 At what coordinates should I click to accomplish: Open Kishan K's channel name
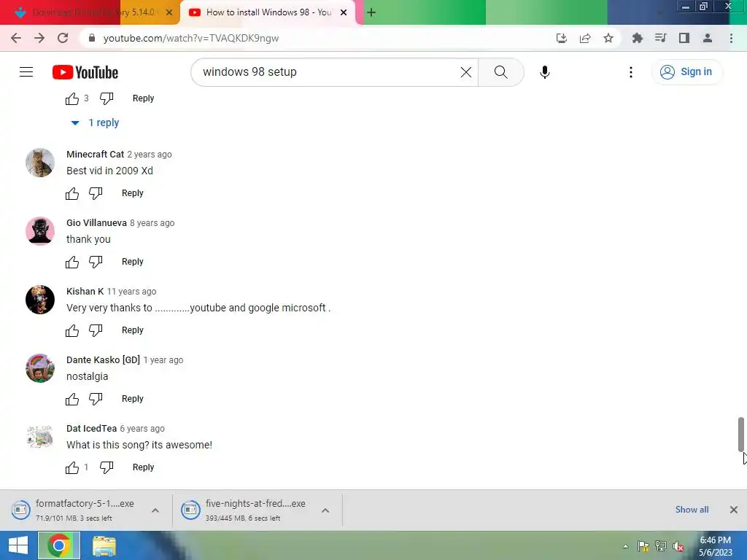point(85,292)
